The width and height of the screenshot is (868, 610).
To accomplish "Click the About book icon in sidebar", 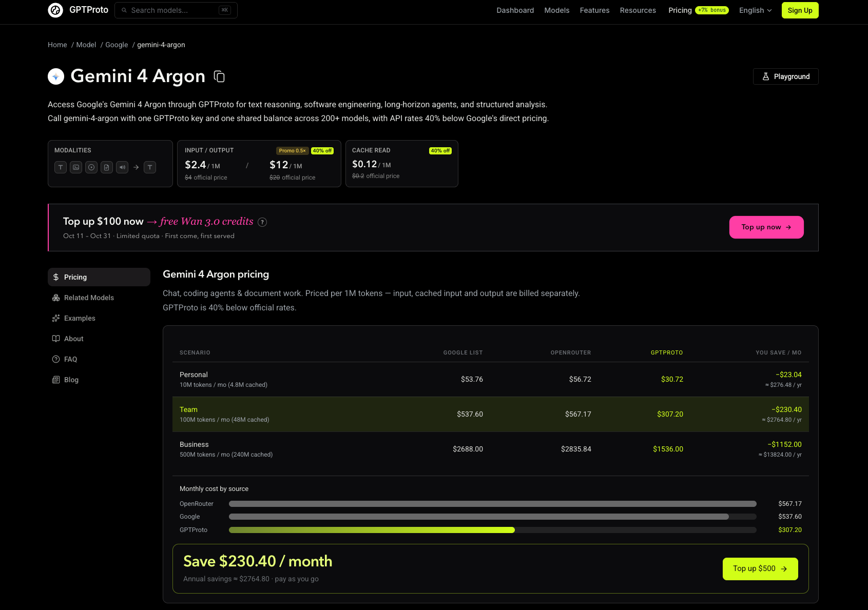I will coord(56,339).
